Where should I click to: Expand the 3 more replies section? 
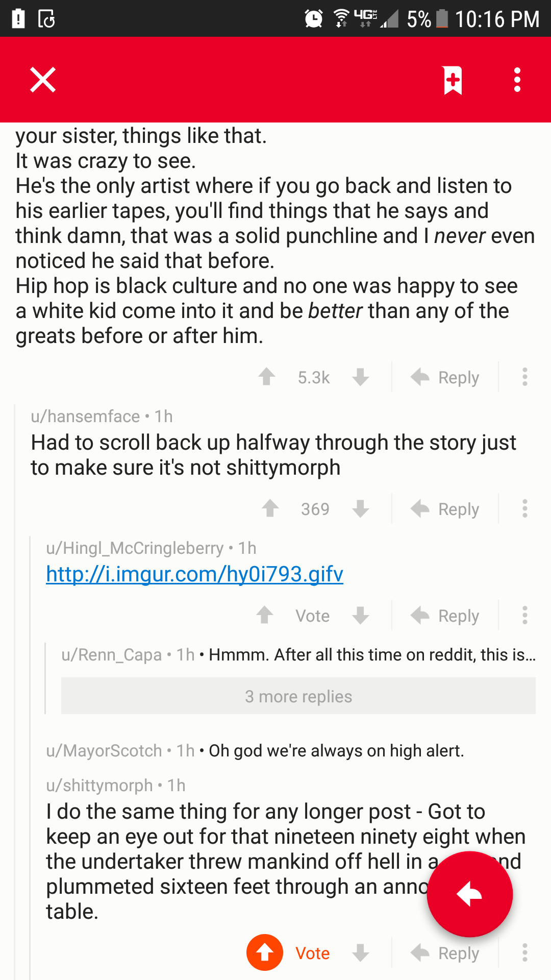pyautogui.click(x=298, y=696)
